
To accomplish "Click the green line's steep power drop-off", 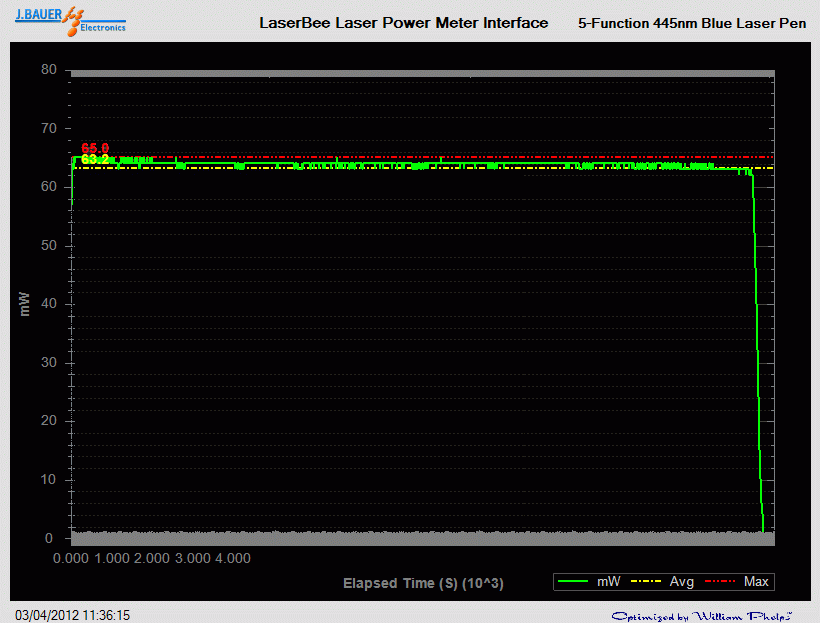I will [x=757, y=350].
